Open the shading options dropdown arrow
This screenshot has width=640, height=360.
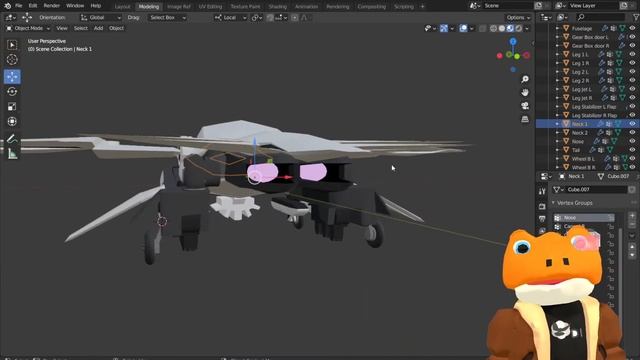pyautogui.click(x=527, y=28)
